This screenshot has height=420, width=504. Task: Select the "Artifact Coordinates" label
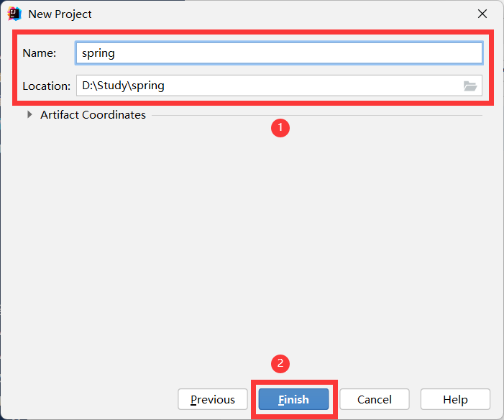pos(93,115)
